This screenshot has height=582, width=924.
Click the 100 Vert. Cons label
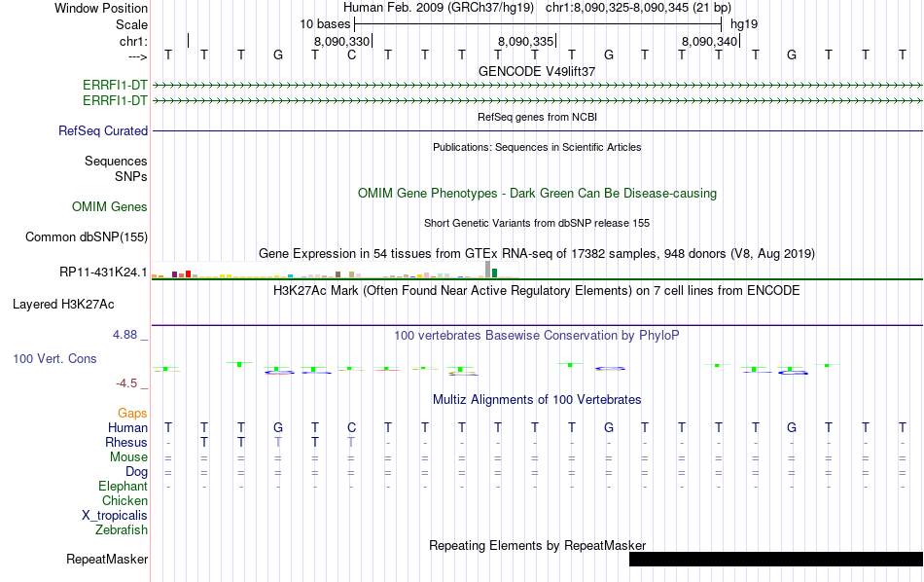click(54, 358)
